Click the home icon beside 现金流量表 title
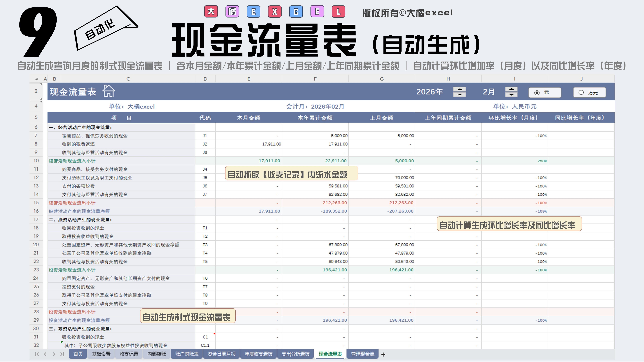Viewport: 644px width, 362px height. point(108,91)
